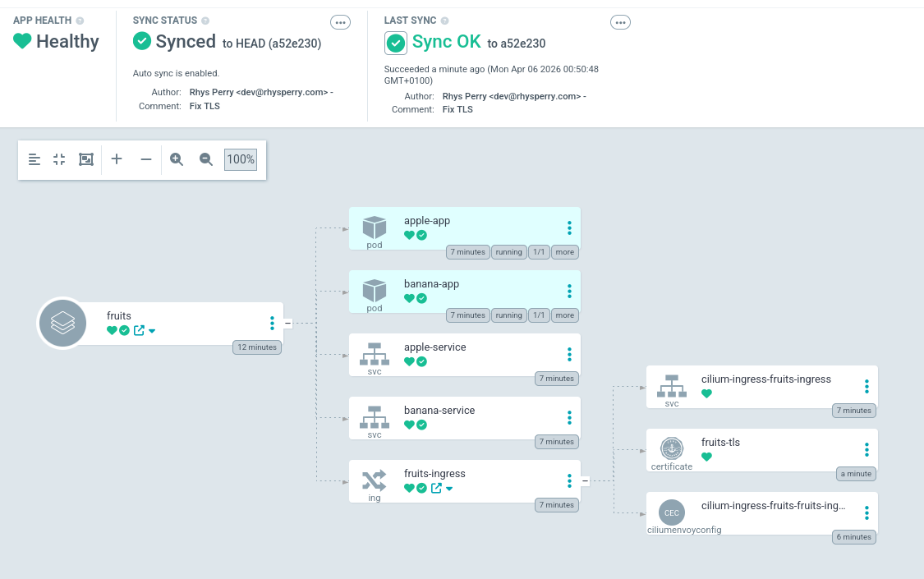Click the 100% zoom value field
Image resolution: width=924 pixels, height=579 pixels.
click(240, 159)
